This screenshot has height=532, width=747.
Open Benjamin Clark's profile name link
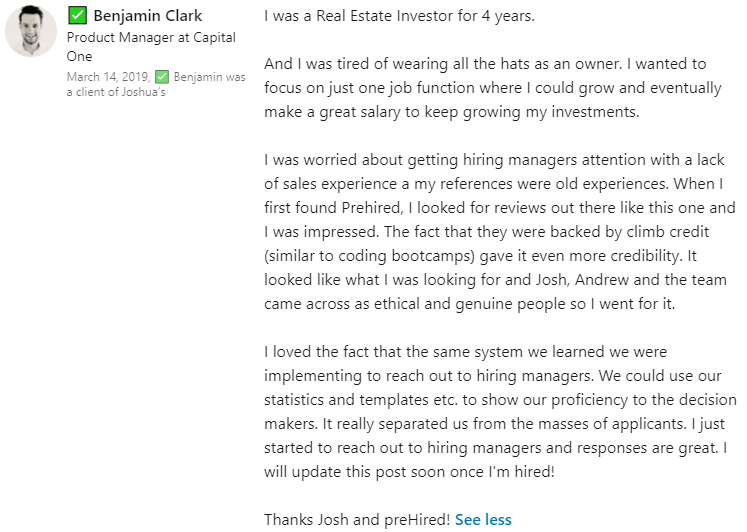pos(147,16)
